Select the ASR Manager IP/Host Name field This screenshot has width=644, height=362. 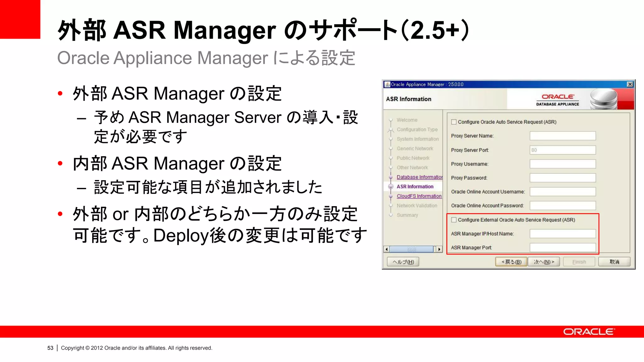click(x=563, y=233)
